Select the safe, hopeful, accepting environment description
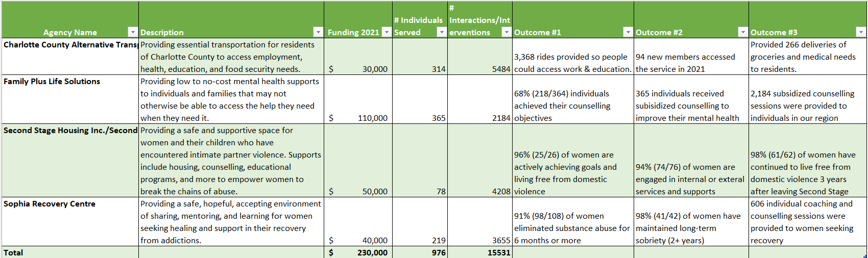The image size is (868, 258). click(x=231, y=222)
